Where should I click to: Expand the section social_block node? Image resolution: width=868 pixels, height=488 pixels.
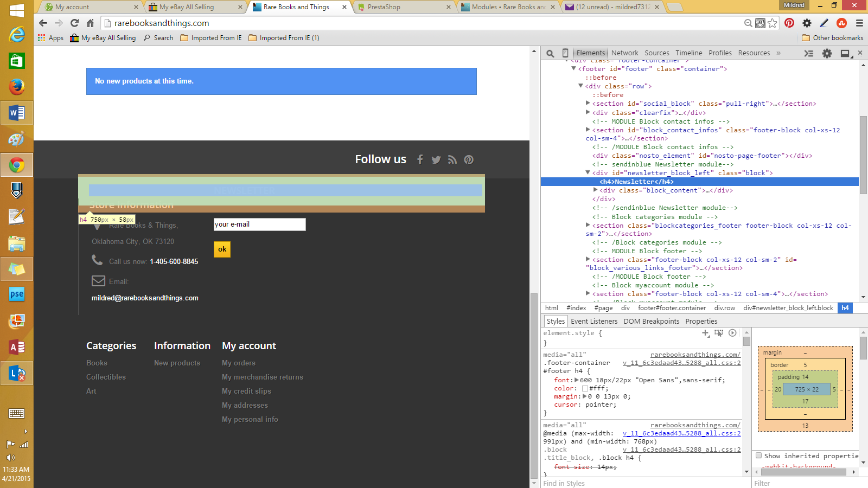coord(588,103)
